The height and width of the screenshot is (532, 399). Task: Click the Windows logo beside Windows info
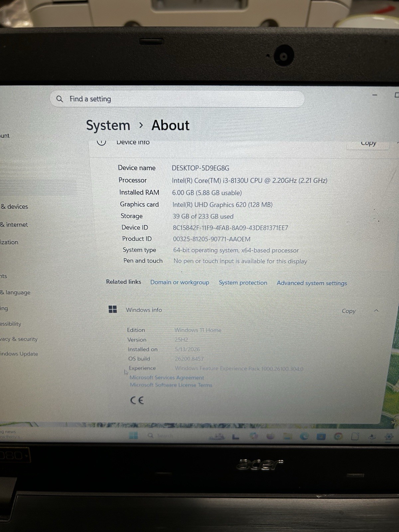click(x=113, y=310)
